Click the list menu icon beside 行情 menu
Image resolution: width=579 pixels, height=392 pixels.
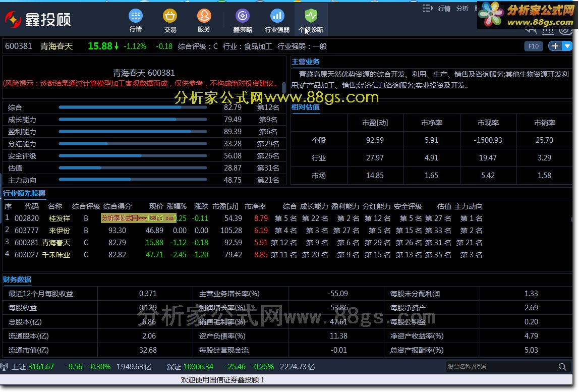pyautogui.click(x=428, y=8)
